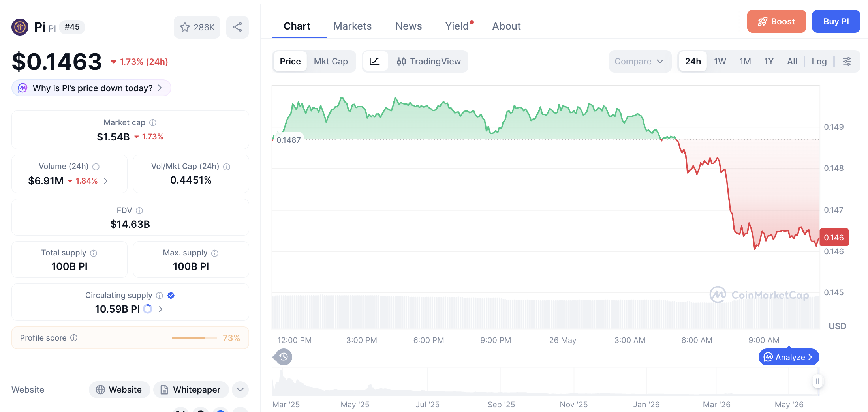Click the chart history clock icon
The width and height of the screenshot is (868, 412).
coord(283,357)
